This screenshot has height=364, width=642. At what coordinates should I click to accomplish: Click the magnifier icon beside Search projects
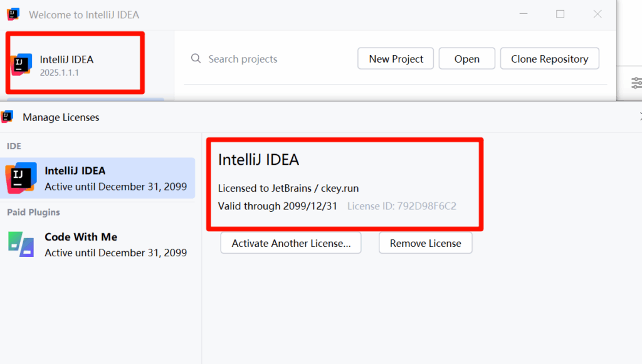click(x=196, y=59)
